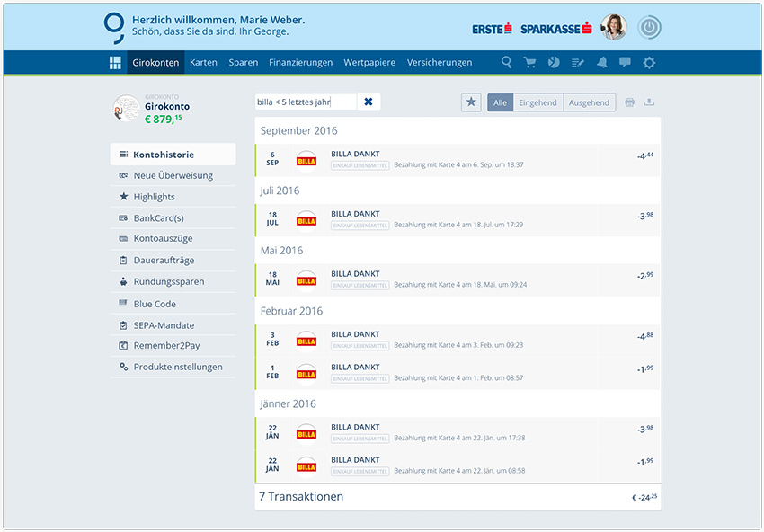Click the logout power button
This screenshot has width=764, height=532.
click(x=649, y=28)
